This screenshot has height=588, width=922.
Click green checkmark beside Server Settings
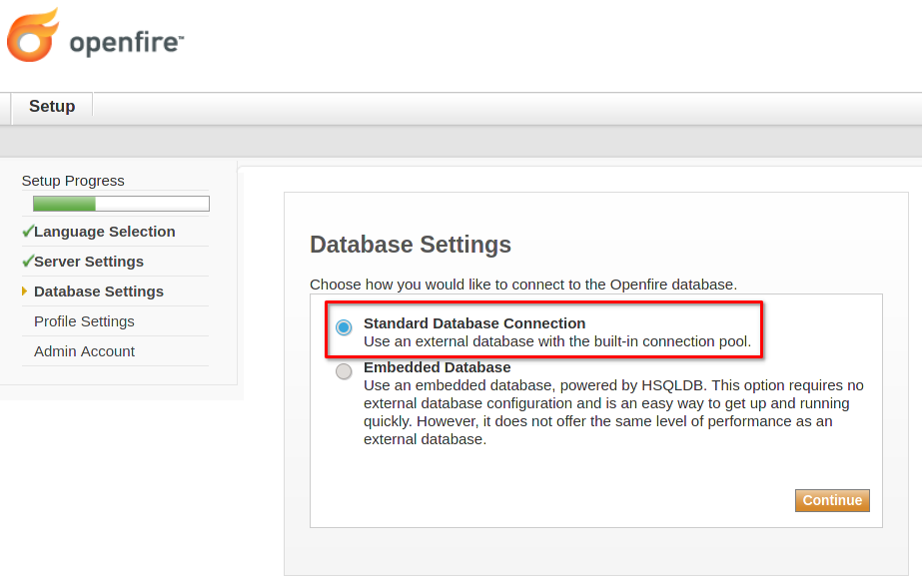coord(28,261)
